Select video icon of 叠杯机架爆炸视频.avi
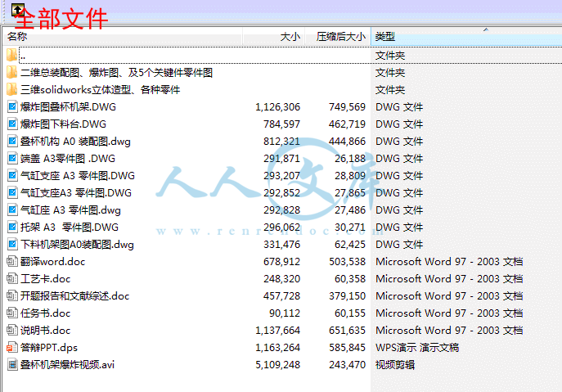Screen dimensions: 562x392 coord(12,365)
